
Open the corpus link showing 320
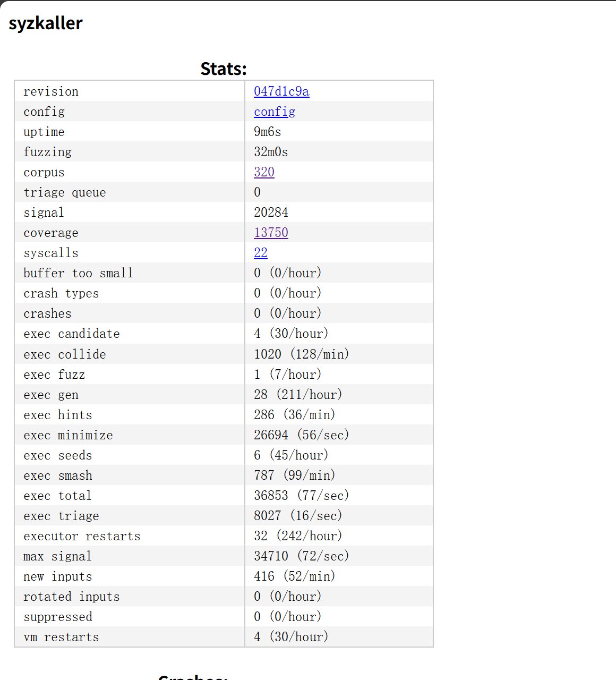[264, 172]
